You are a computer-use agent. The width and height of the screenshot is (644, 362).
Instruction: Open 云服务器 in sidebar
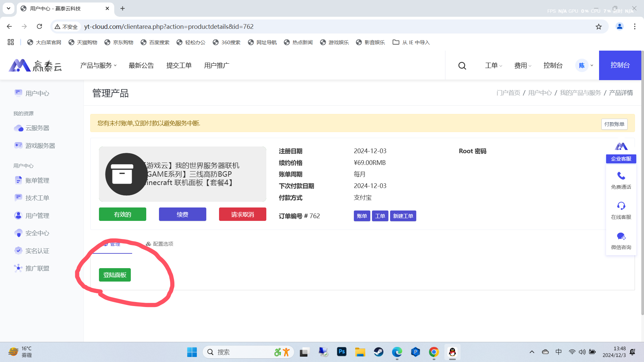[x=32, y=128]
